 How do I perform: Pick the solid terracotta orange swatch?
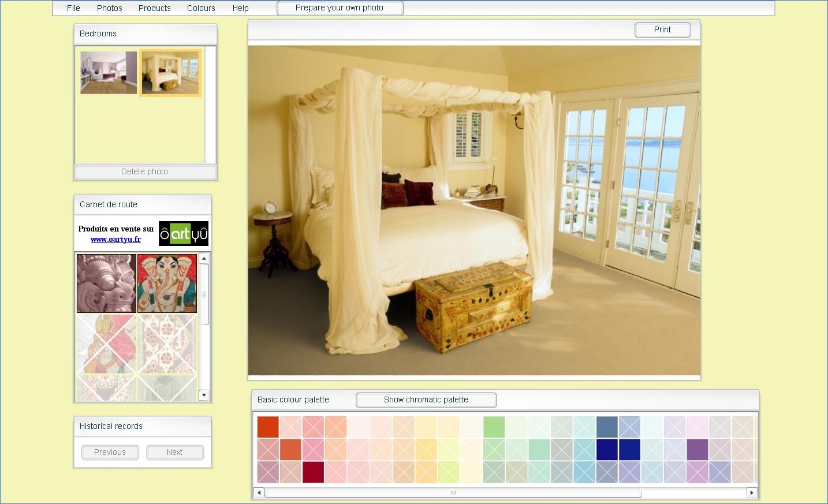tap(291, 450)
